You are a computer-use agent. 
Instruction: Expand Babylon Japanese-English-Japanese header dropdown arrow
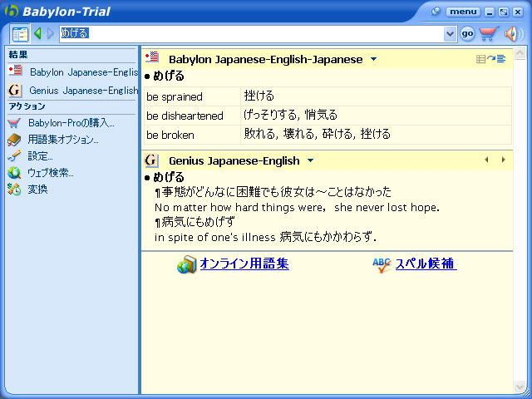(373, 59)
